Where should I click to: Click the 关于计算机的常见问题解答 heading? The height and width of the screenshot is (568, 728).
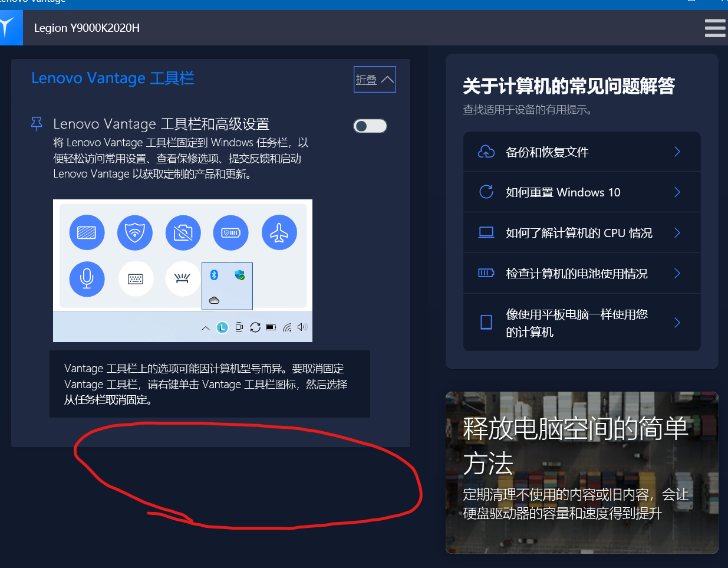click(x=569, y=86)
